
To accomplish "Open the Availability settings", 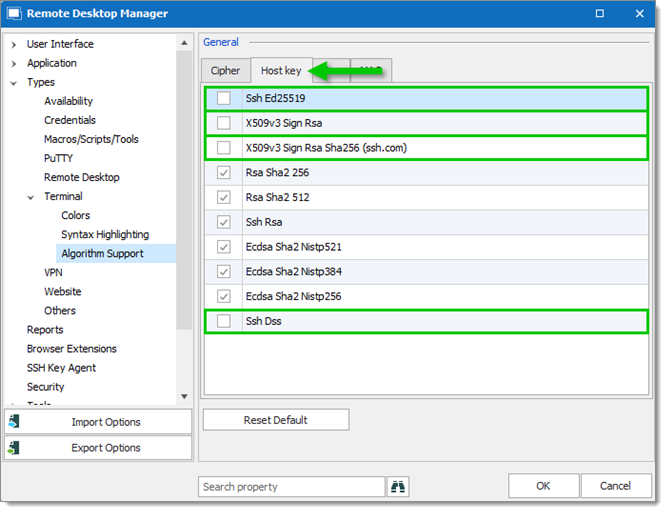I will click(68, 101).
